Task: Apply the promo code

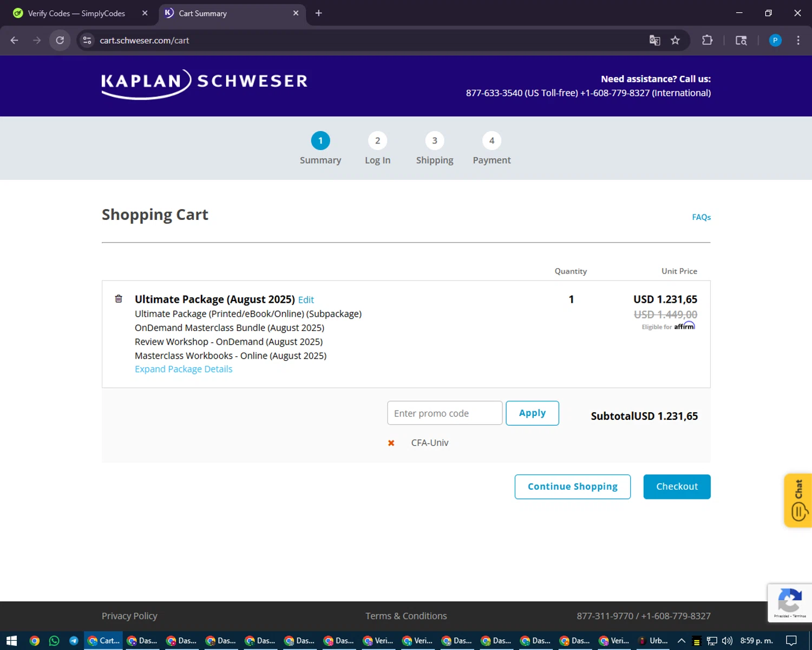Action: coord(532,413)
